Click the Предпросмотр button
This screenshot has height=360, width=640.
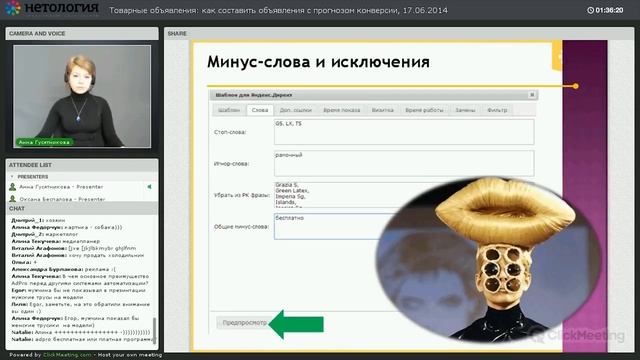click(243, 323)
